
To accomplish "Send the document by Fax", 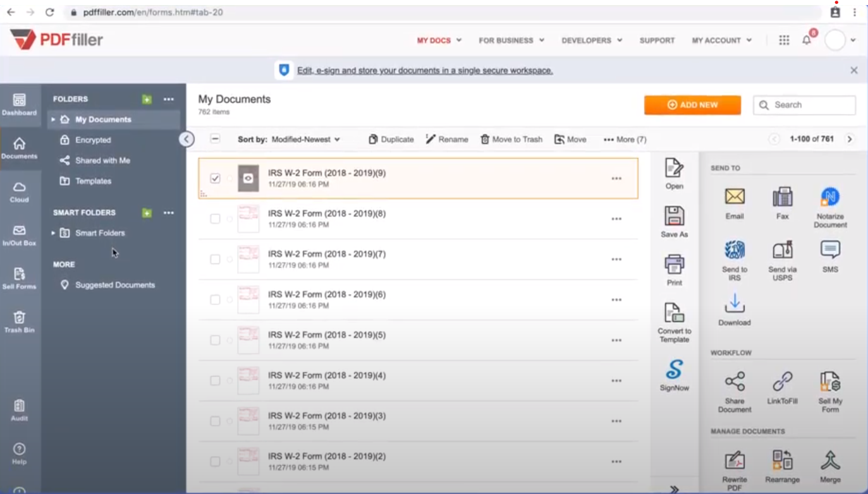I will pos(783,203).
